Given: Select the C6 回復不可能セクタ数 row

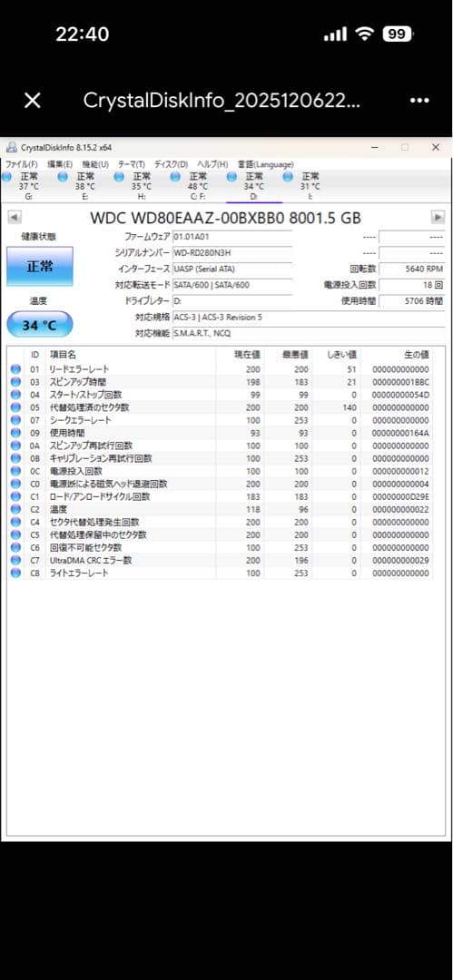Looking at the screenshot, I should click(221, 548).
